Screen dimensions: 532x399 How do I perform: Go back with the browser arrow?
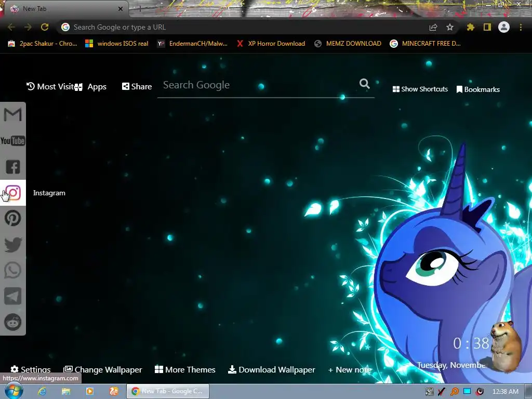11,27
